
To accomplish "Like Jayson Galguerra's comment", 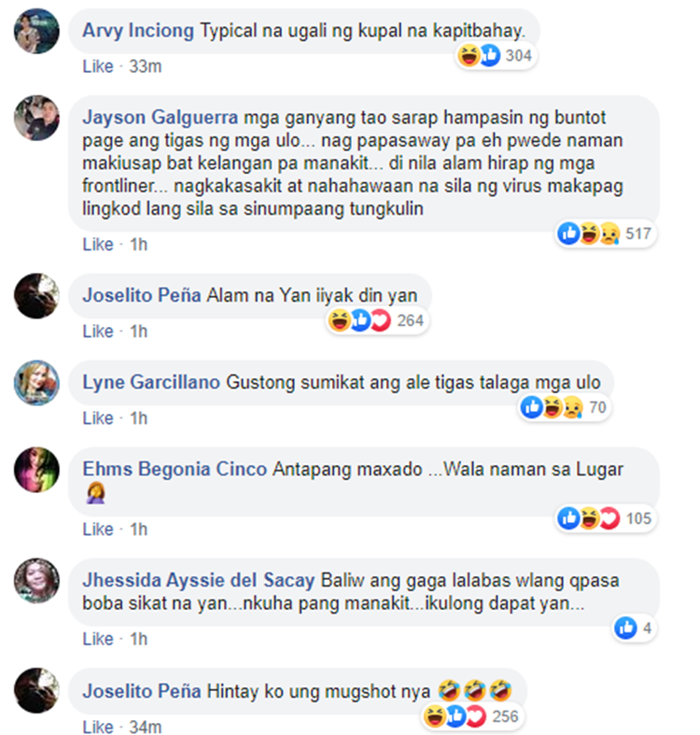I will point(98,244).
